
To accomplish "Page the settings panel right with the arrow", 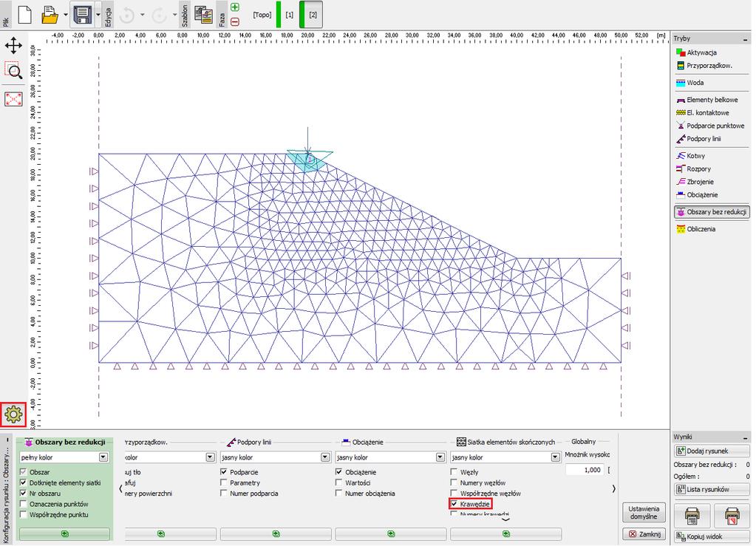I will click(614, 488).
